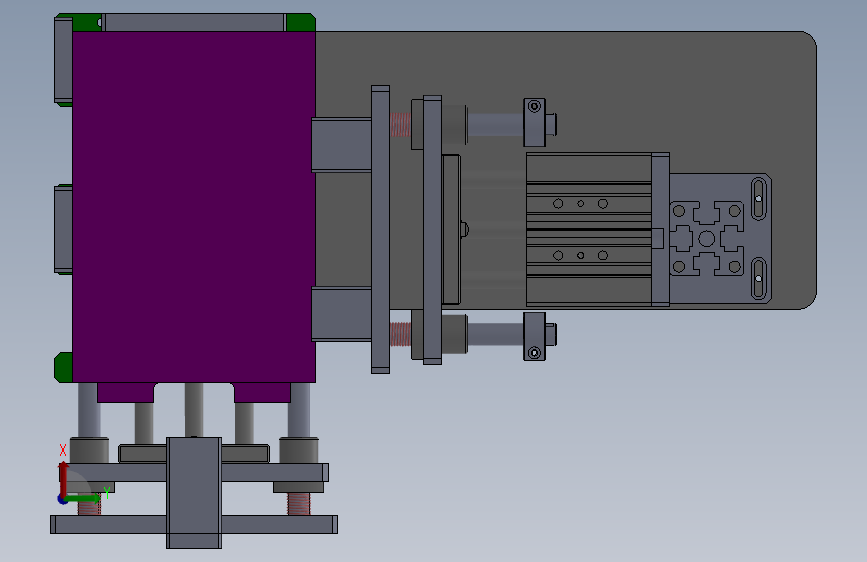Select the upper rectangular connector block beside purple block
This screenshot has height=562, width=867.
coord(341,145)
